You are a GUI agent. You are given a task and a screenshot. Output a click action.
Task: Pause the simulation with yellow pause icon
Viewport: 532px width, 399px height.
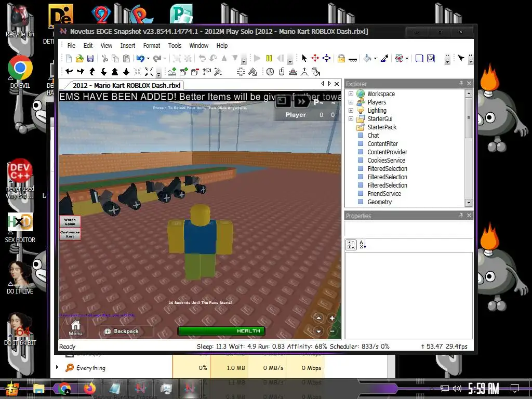pyautogui.click(x=269, y=58)
